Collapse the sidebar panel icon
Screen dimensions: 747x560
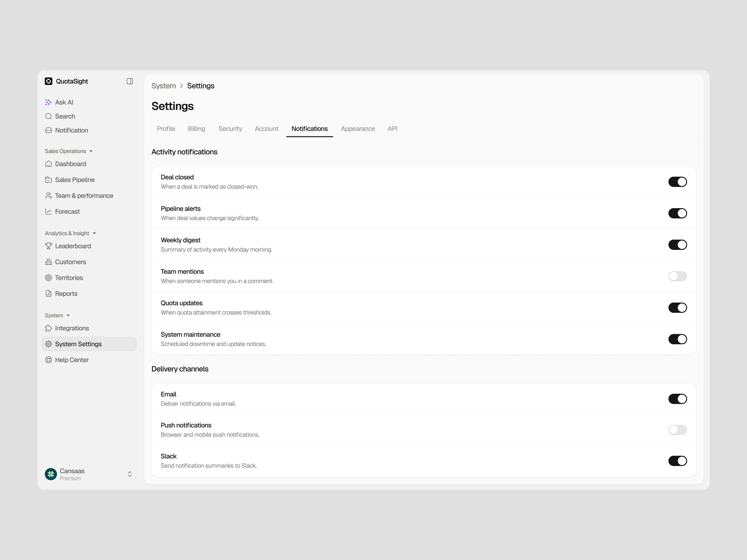coord(130,81)
